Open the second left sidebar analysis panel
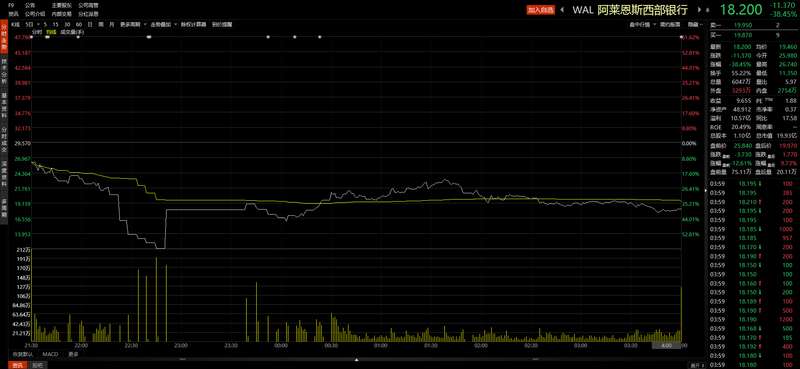Screen dimensions: 800x369 (x=4, y=71)
